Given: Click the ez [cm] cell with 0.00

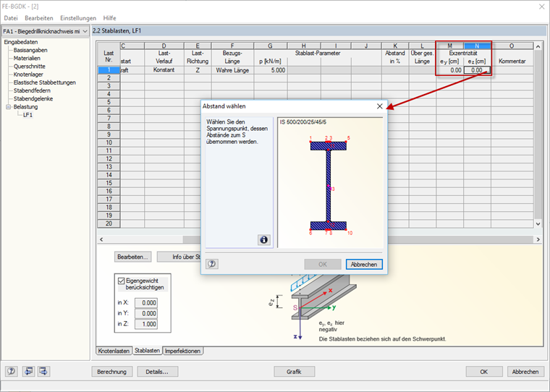Looking at the screenshot, I should coord(477,70).
